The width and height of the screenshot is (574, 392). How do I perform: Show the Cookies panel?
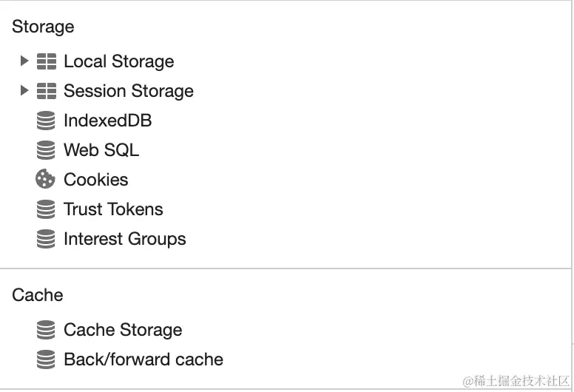click(95, 180)
